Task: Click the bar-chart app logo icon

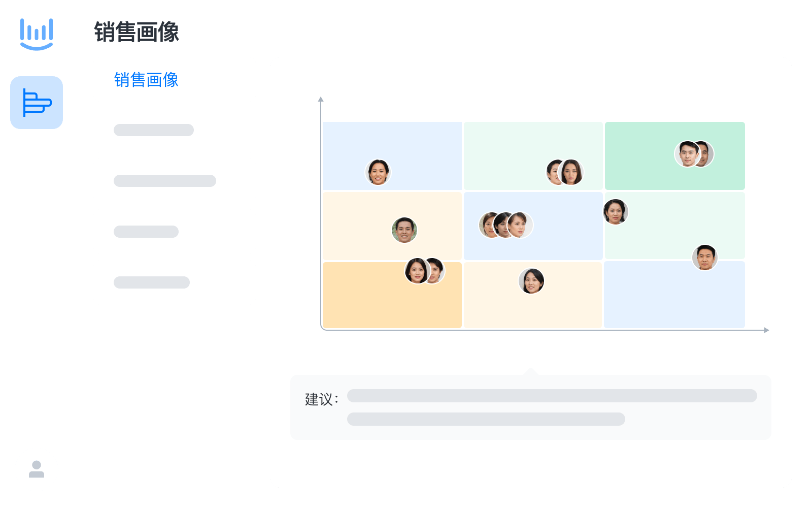Action: pyautogui.click(x=36, y=34)
